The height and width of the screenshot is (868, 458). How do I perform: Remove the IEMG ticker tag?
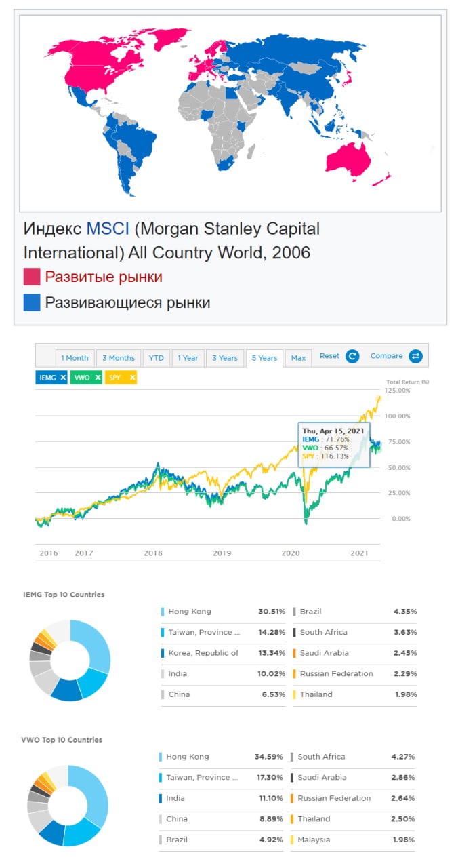coord(62,378)
